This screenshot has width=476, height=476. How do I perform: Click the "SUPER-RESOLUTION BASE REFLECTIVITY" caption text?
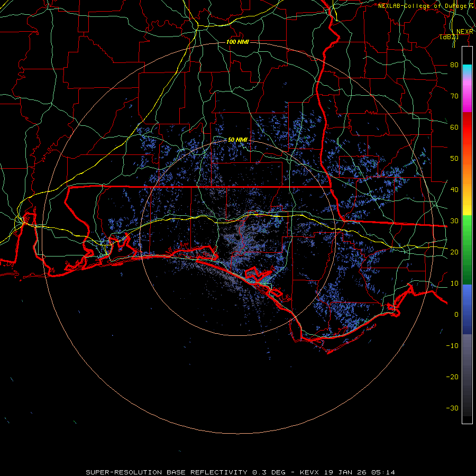click(167, 472)
